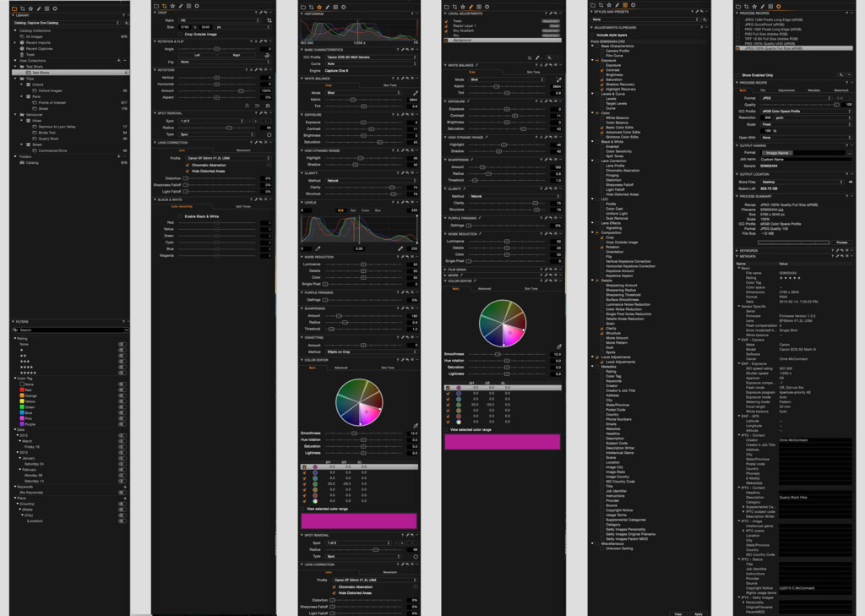Viewport: 865px width, 616px height.
Task: Open the Store Files Desktop dropdown
Action: tap(802, 182)
